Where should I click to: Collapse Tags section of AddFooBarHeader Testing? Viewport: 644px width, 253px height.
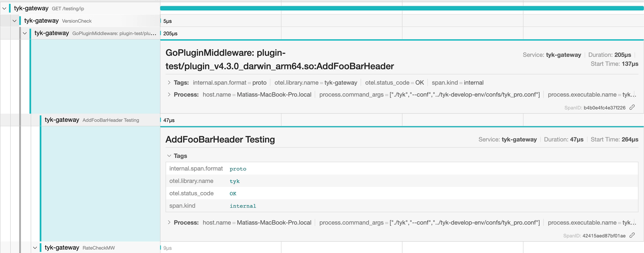169,156
